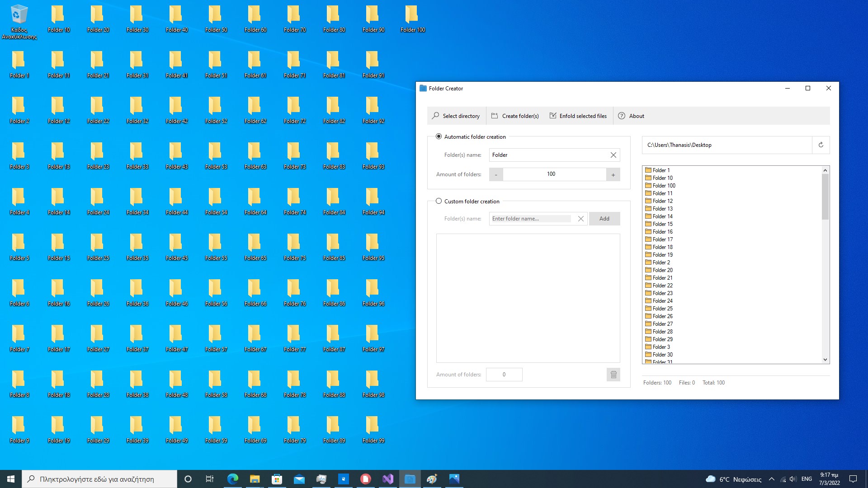The height and width of the screenshot is (488, 868).
Task: Clear the custom folder name field
Action: pos(580,219)
